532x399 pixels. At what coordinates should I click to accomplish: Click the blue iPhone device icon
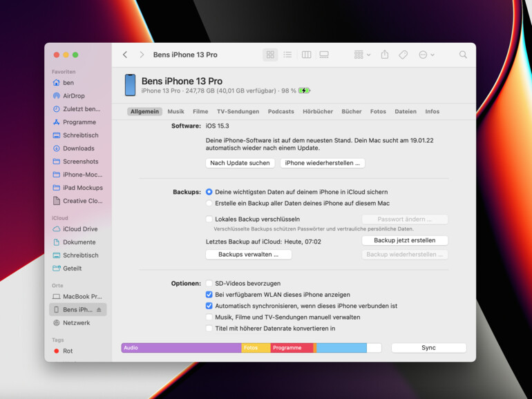(x=130, y=85)
